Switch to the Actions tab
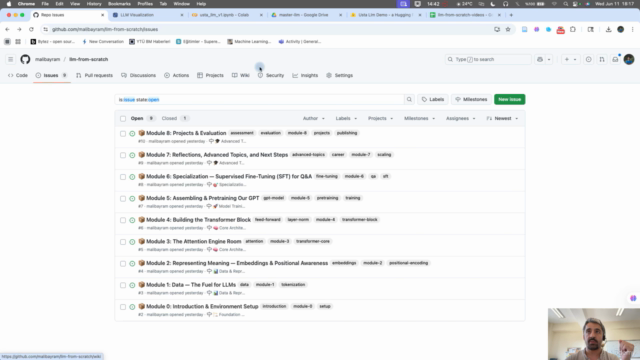640x360 pixels. [176, 76]
